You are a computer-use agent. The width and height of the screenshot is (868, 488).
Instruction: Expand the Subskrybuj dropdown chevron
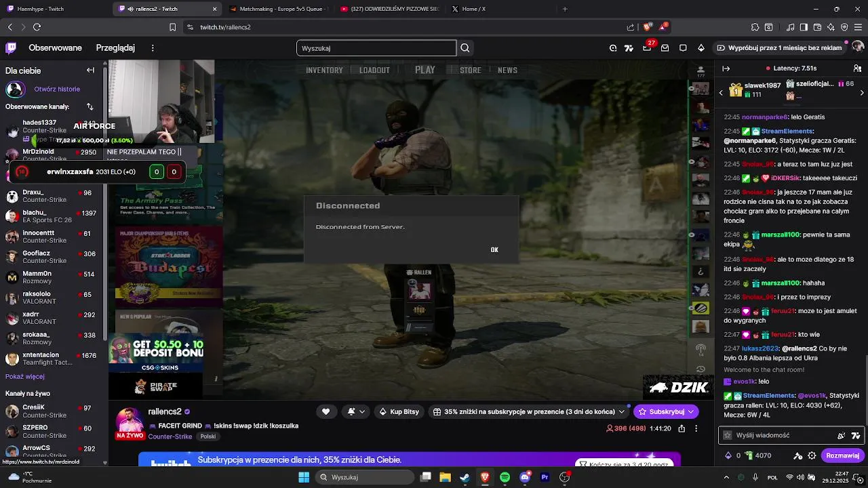tap(691, 411)
